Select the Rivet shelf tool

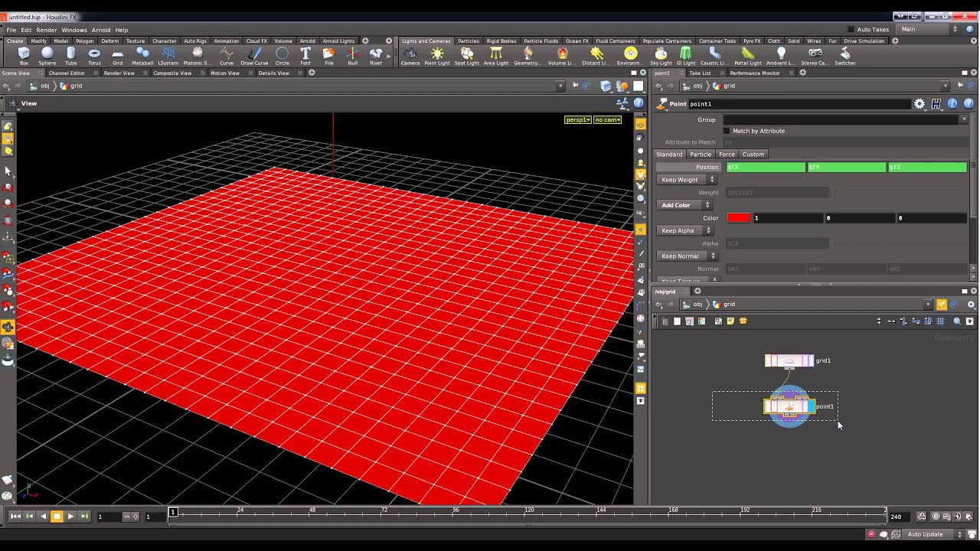tap(376, 56)
